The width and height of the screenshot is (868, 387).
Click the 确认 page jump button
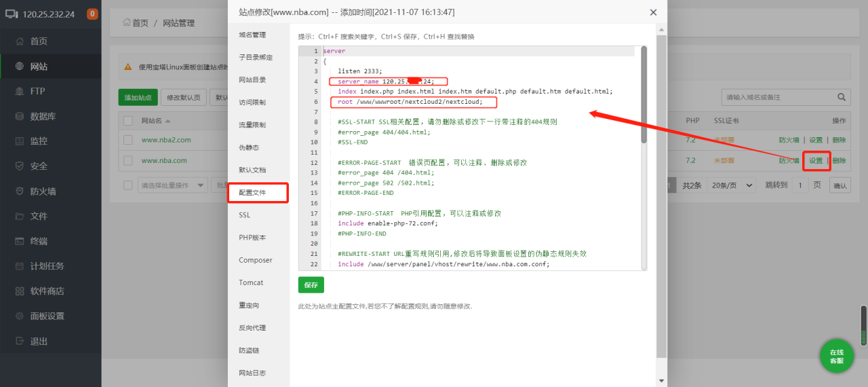click(840, 185)
